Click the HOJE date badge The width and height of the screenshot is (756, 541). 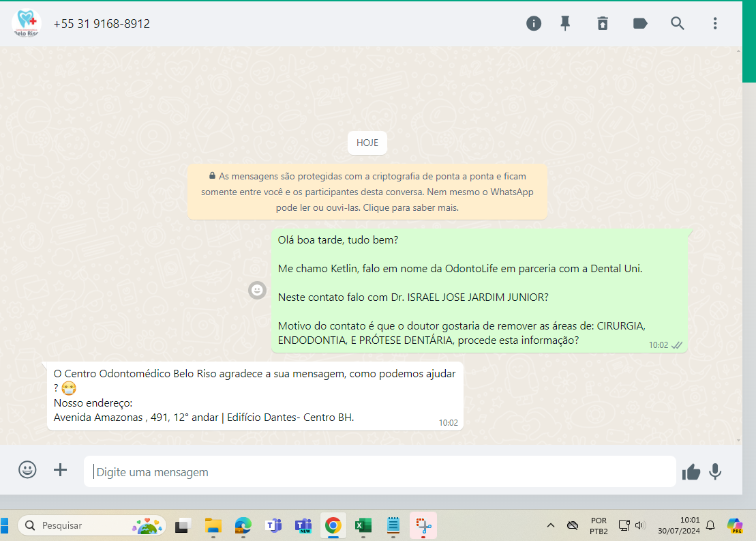367,143
